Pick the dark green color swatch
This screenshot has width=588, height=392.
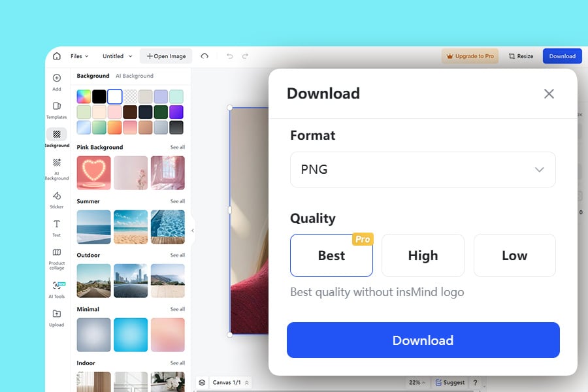tap(161, 112)
